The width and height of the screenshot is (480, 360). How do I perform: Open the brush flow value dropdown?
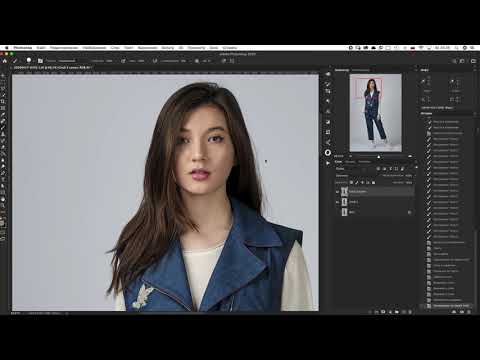tap(141, 61)
